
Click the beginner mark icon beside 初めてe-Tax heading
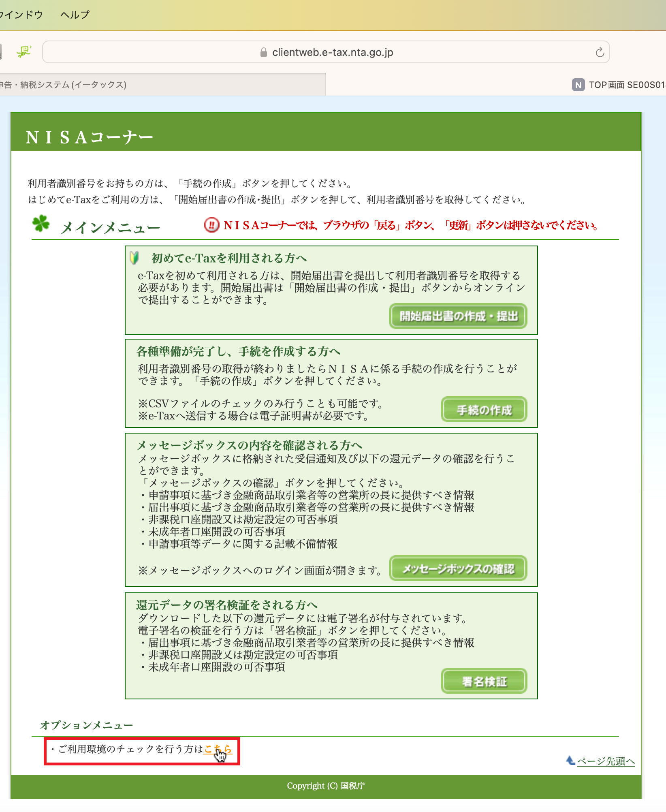point(134,258)
